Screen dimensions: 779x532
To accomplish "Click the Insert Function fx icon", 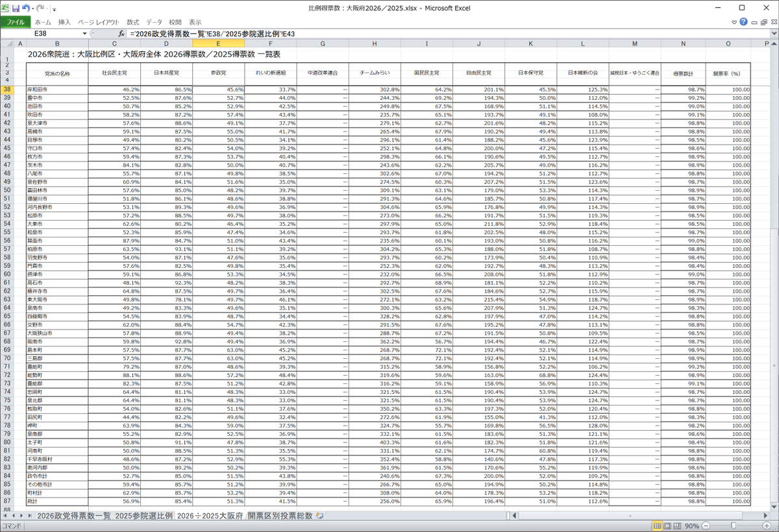I will (x=121, y=33).
